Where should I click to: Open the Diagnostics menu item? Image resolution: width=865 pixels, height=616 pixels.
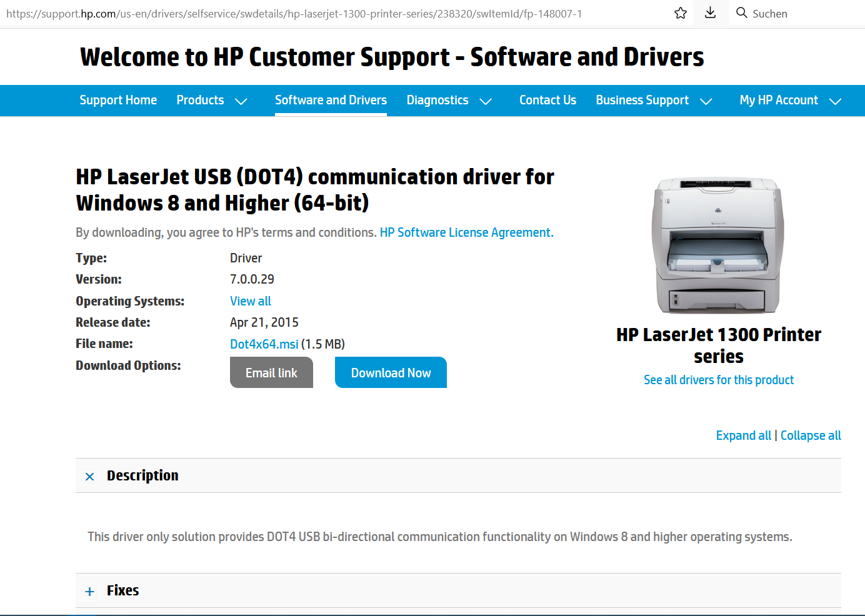437,100
